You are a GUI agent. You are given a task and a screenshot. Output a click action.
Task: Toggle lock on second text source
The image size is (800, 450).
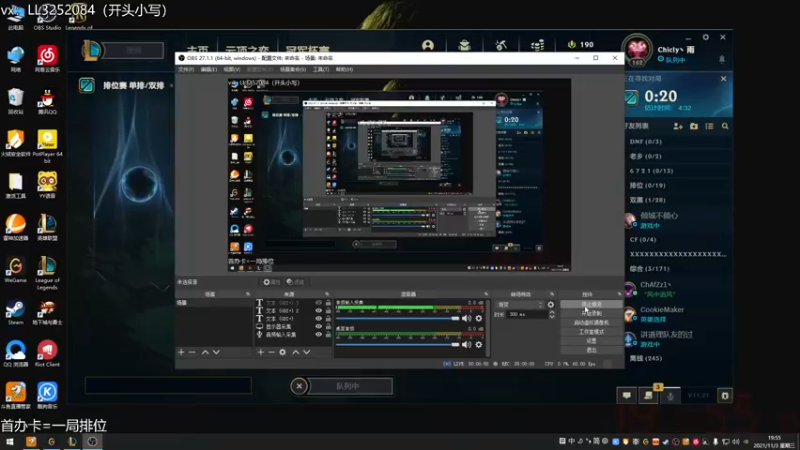[x=328, y=311]
